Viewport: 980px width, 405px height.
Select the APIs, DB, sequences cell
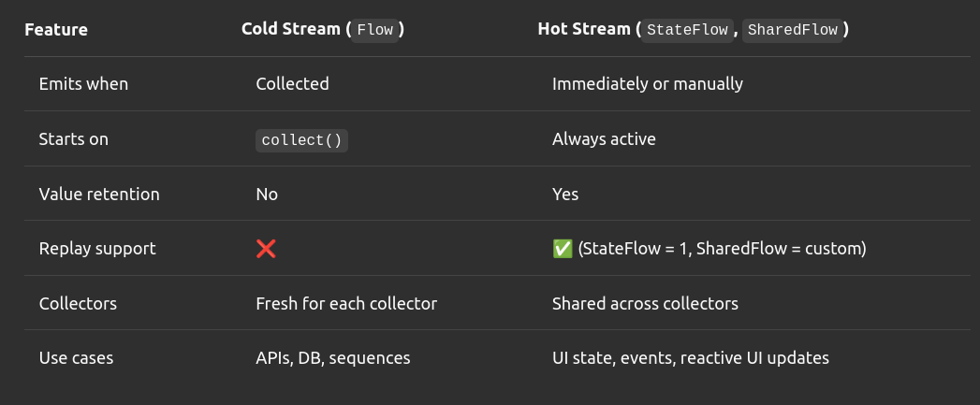point(333,358)
